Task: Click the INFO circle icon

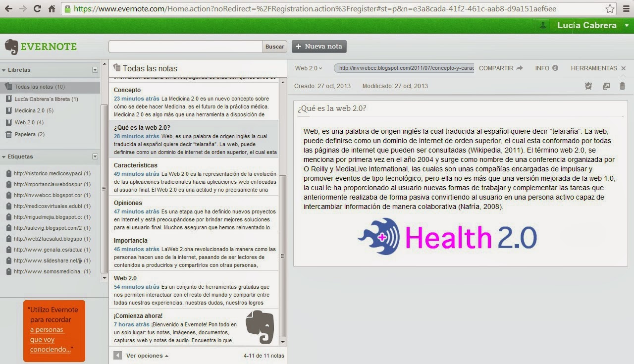Action: tap(555, 68)
